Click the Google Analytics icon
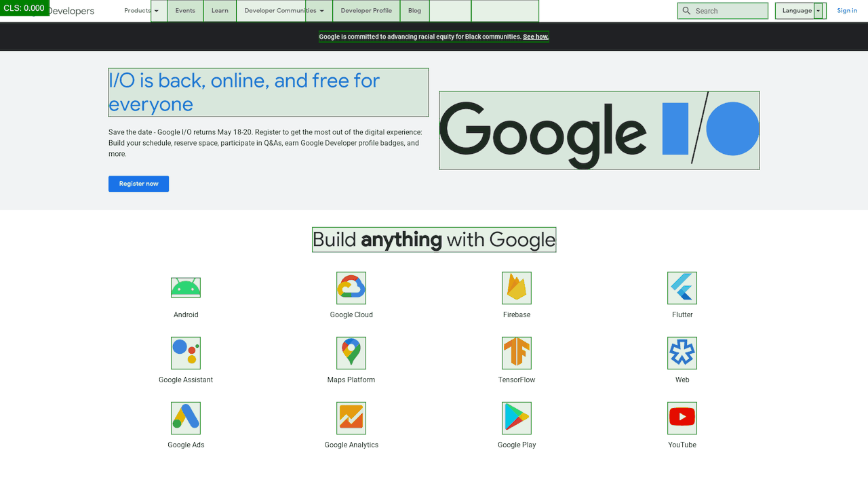Viewport: 868px width, 488px height. [x=351, y=418]
